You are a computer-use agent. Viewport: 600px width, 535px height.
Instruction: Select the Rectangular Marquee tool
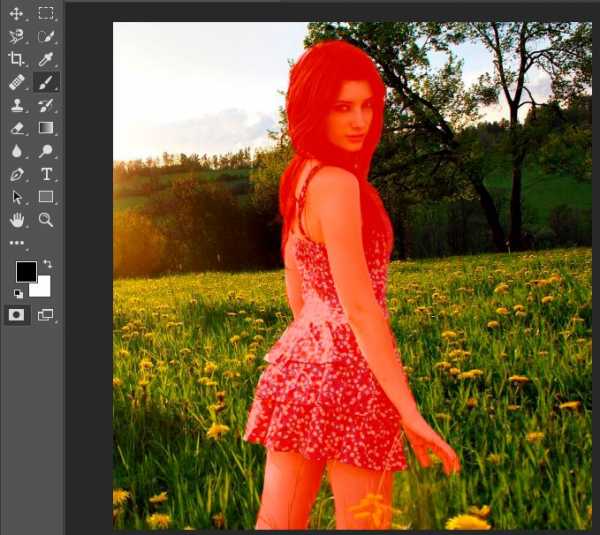pyautogui.click(x=46, y=13)
